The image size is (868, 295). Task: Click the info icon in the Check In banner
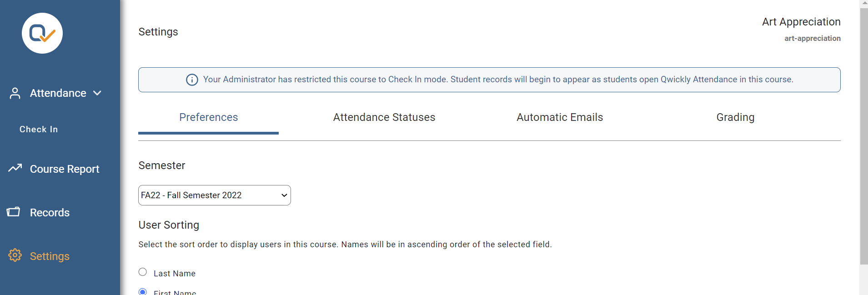(192, 80)
